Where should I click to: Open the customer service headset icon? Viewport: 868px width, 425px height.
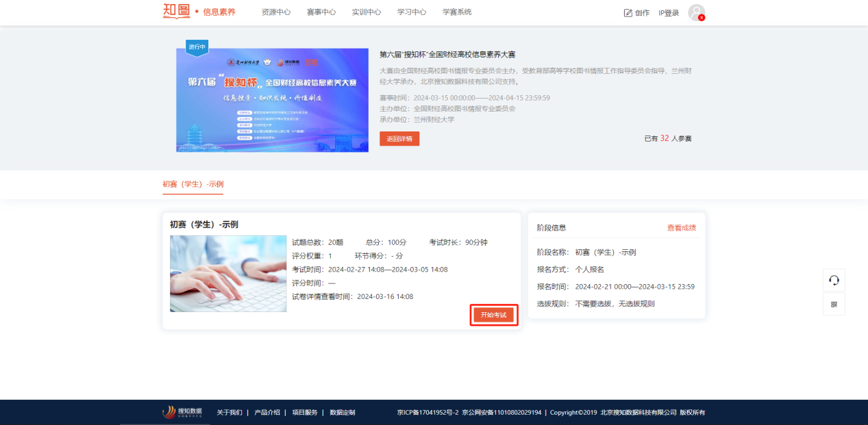coord(834,280)
